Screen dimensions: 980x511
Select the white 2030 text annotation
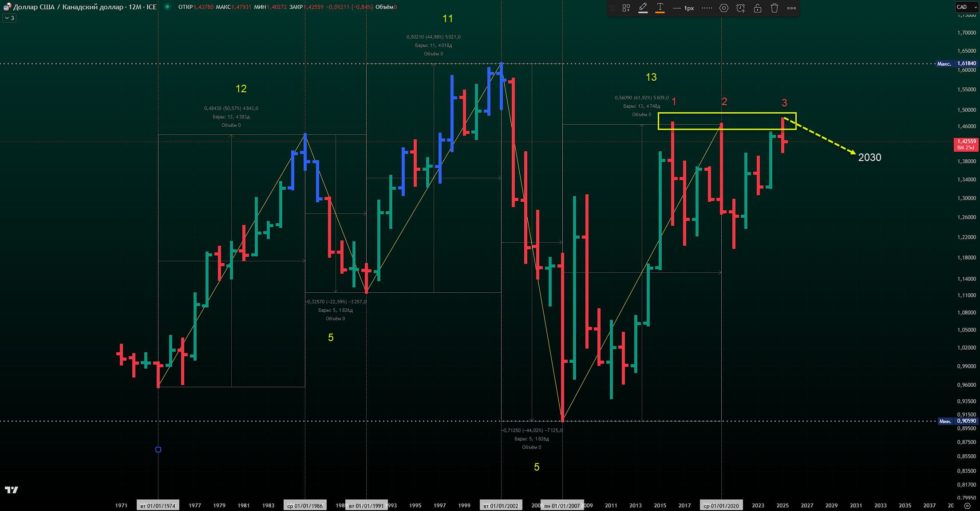click(869, 157)
